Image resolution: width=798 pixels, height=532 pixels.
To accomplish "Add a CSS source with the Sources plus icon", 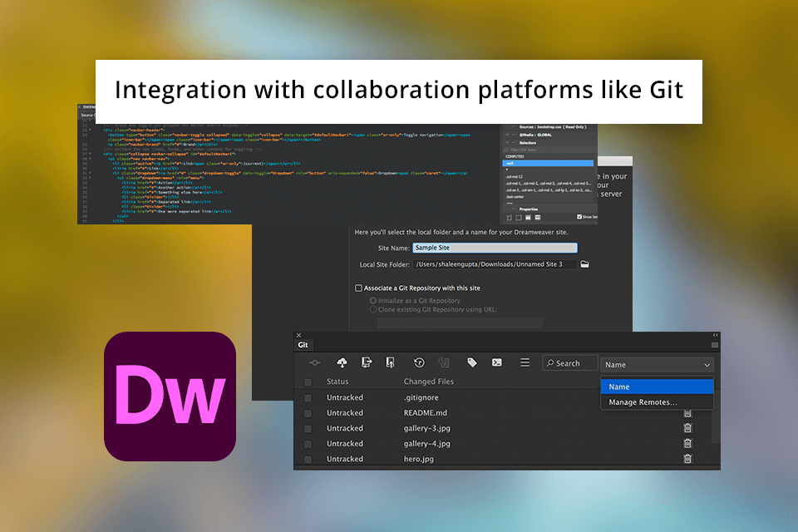I will 507,126.
